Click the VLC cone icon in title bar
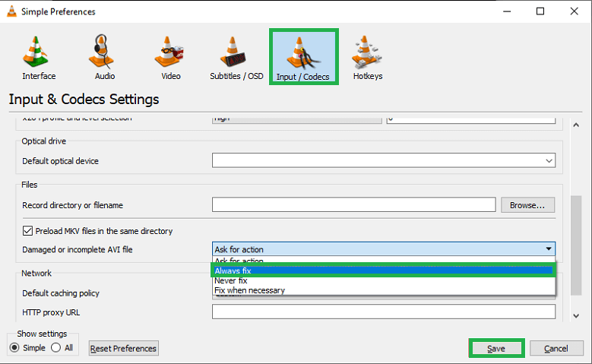The image size is (592, 364). coord(12,11)
